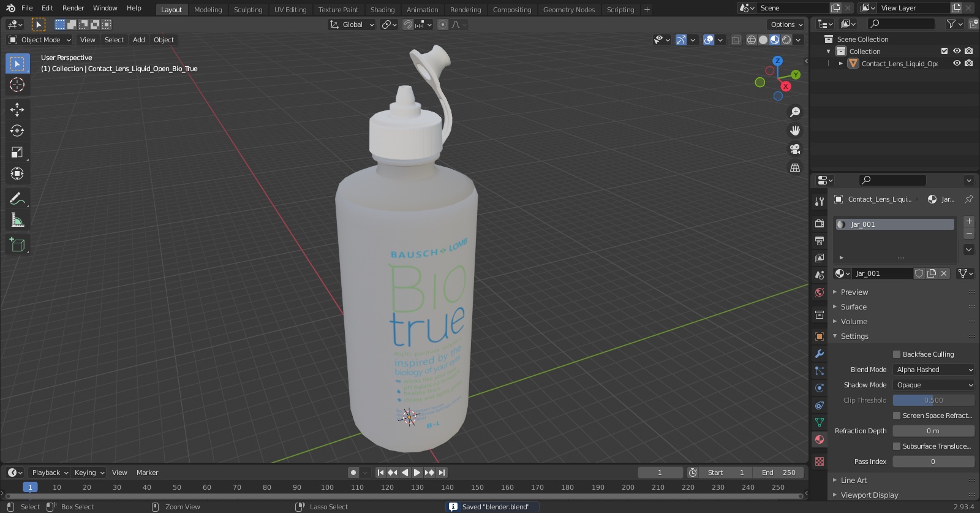Hide Collection in viewport via eye icon

click(x=957, y=51)
